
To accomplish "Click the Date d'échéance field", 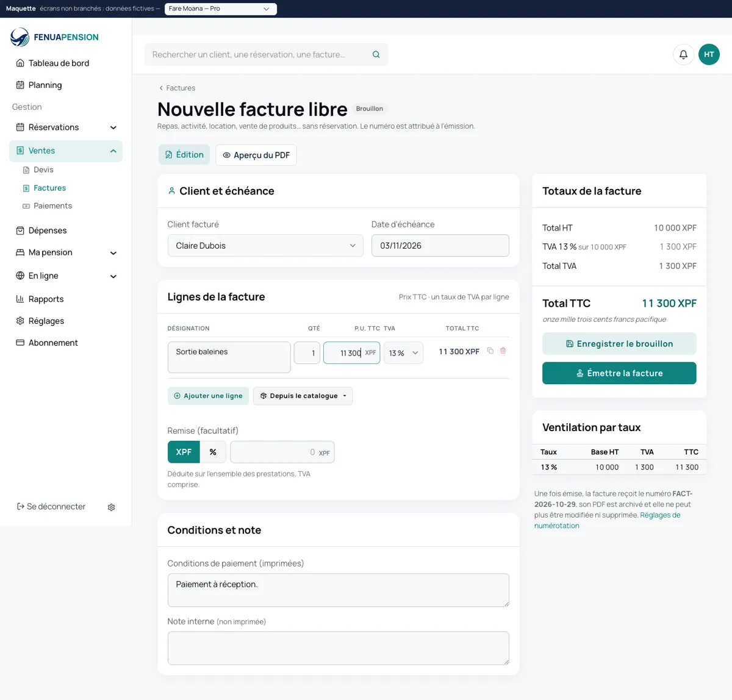I will [x=440, y=246].
